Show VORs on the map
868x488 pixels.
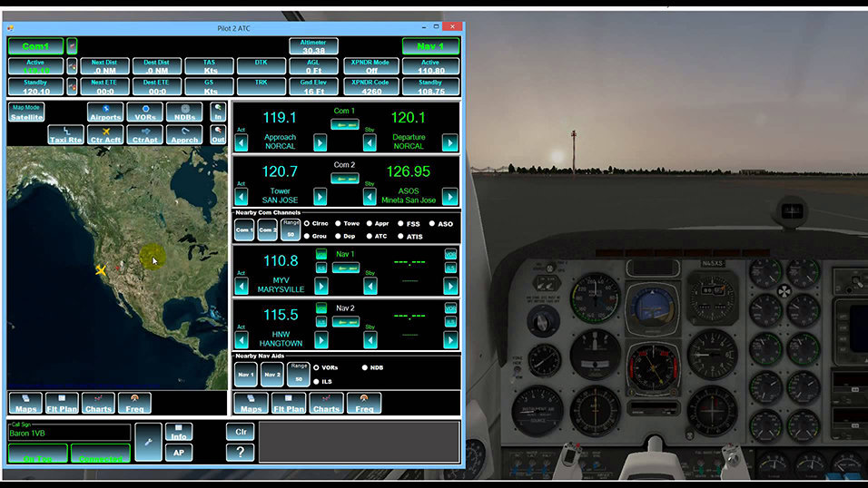point(145,112)
